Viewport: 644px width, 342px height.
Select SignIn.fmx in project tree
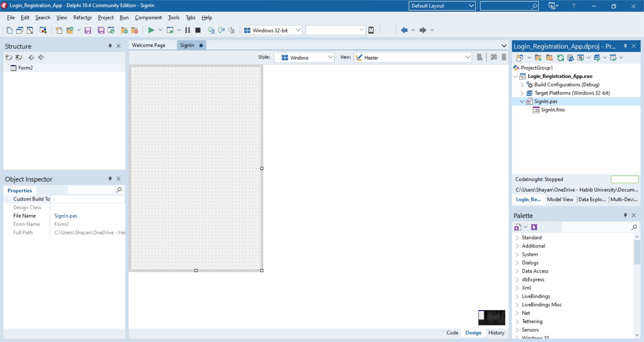tap(553, 110)
